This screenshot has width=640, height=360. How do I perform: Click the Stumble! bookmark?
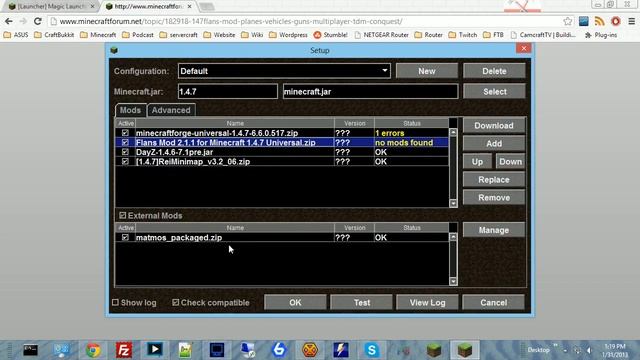point(330,35)
